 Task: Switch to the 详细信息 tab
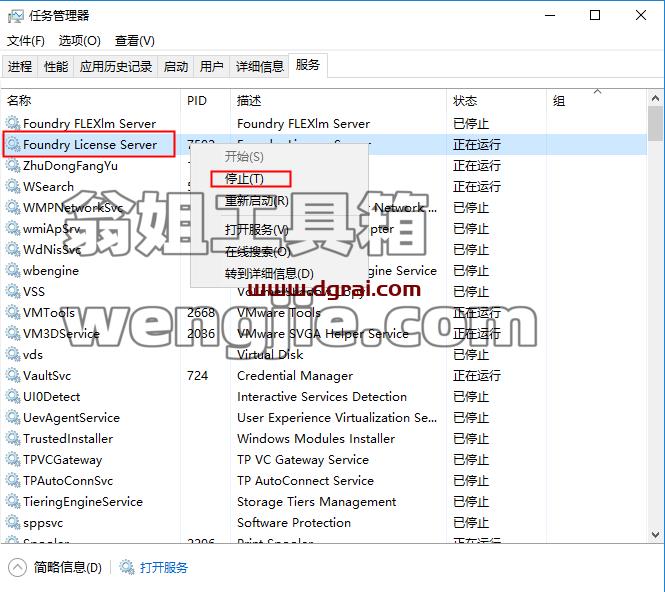260,67
